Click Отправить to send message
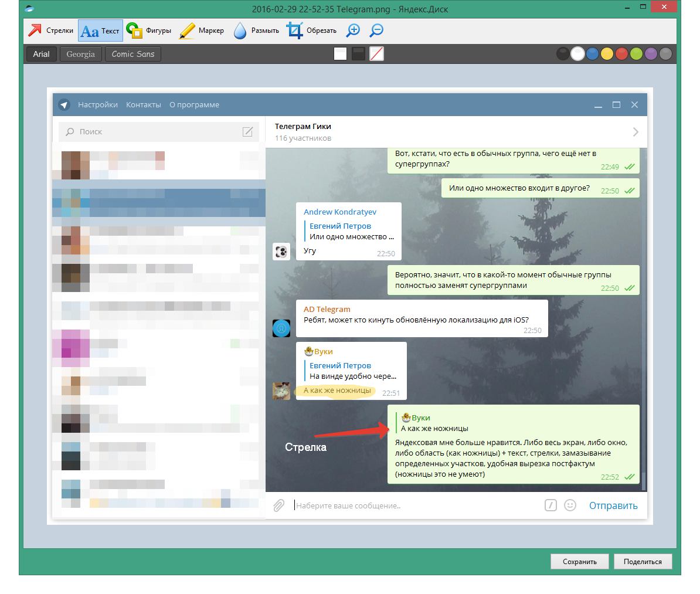 [x=613, y=505]
